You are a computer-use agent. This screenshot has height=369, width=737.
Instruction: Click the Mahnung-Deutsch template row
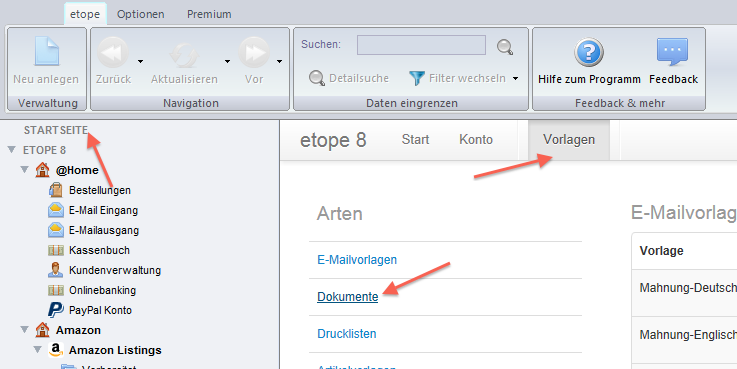click(684, 293)
